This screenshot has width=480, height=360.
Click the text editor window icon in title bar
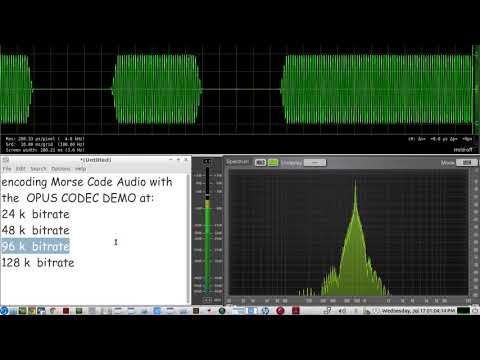click(5, 160)
